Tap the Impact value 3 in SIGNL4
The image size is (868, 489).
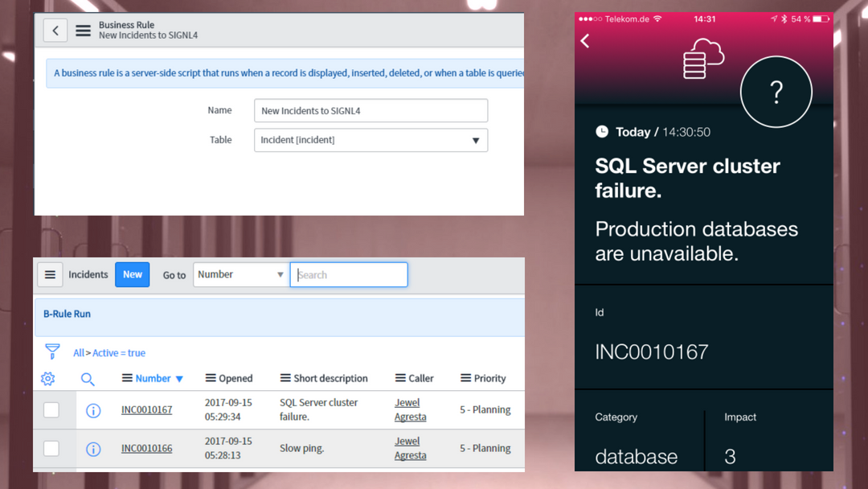coord(730,457)
